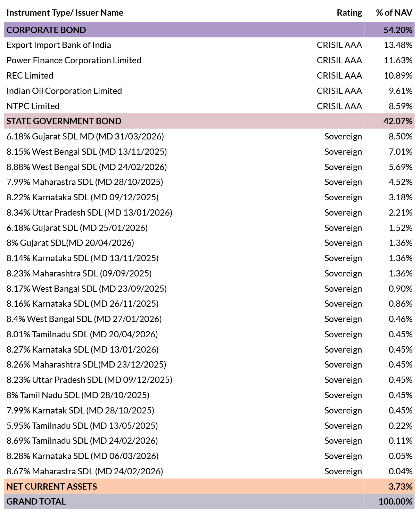
Task: Click Indian Oil Corporation Limited row
Action: pyautogui.click(x=209, y=91)
